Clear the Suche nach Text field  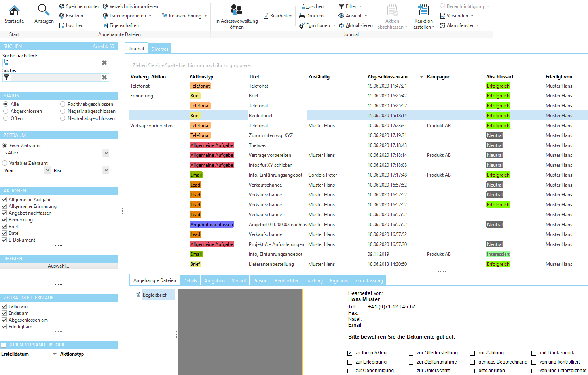[x=104, y=63]
